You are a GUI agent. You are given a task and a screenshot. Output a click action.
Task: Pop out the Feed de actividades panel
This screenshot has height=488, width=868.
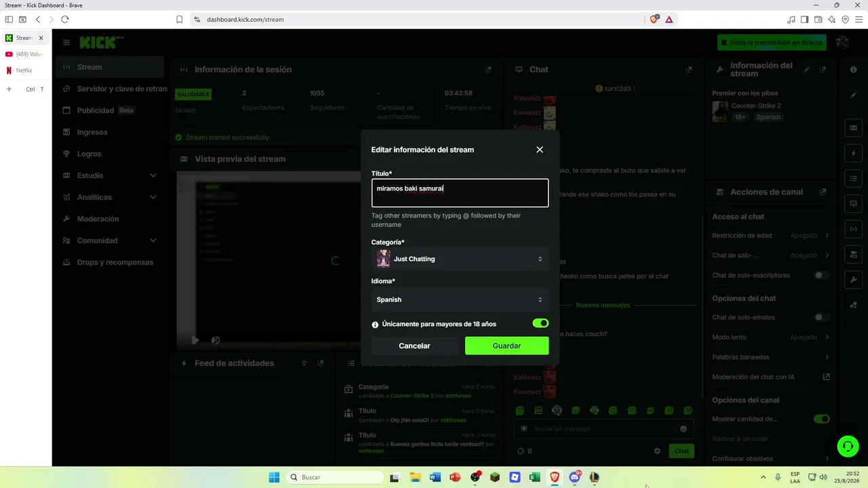pos(321,363)
